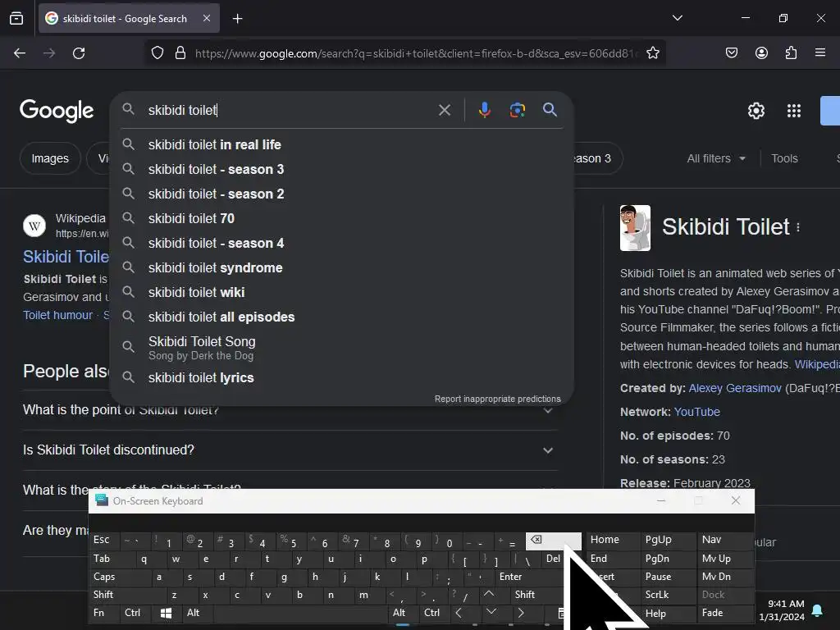840x630 pixels.
Task: Open more options beside Skibidi Toilet title
Action: pos(798,228)
